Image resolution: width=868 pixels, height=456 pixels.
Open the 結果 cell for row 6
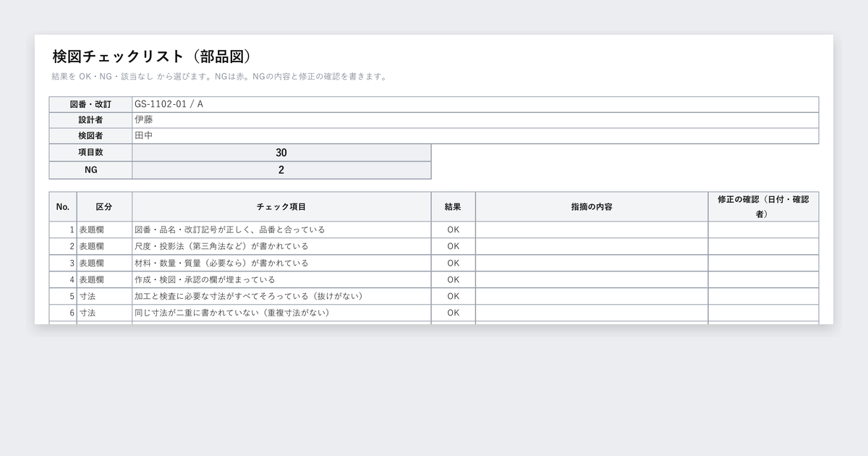point(453,313)
